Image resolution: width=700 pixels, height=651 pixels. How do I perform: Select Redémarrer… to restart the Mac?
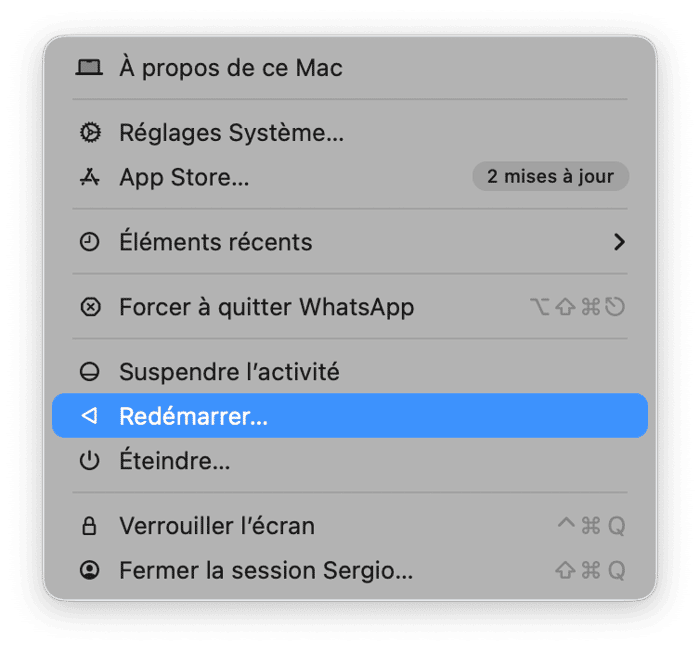pos(193,416)
